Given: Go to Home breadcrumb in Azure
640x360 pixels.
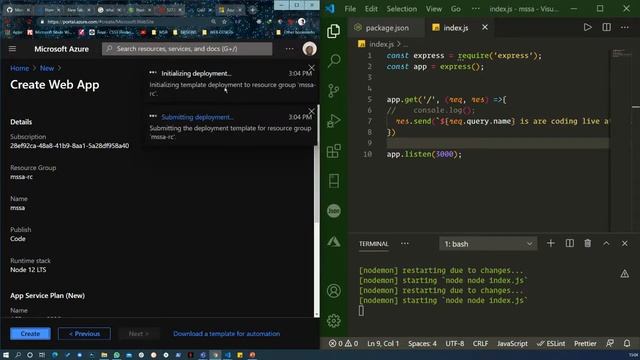Looking at the screenshot, I should tap(20, 68).
